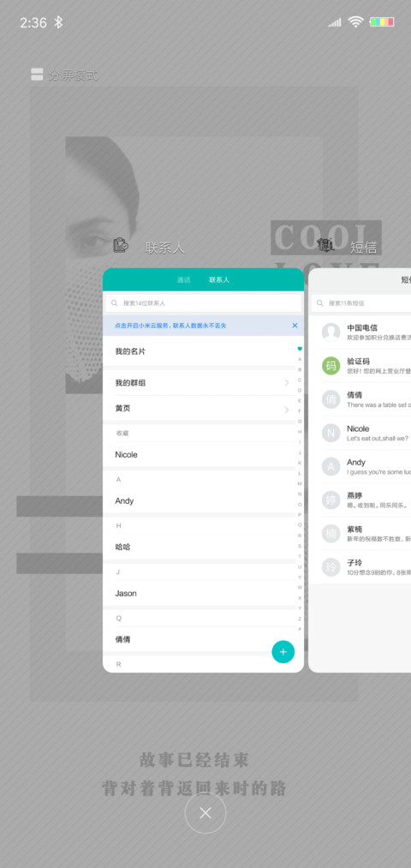The image size is (411, 868).
Task: Click the search 11 messages field
Action: tap(361, 303)
